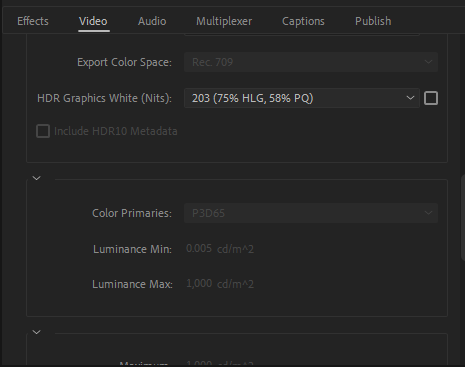This screenshot has height=367, width=465.
Task: Go to the Multiplexer tab
Action: 224,21
